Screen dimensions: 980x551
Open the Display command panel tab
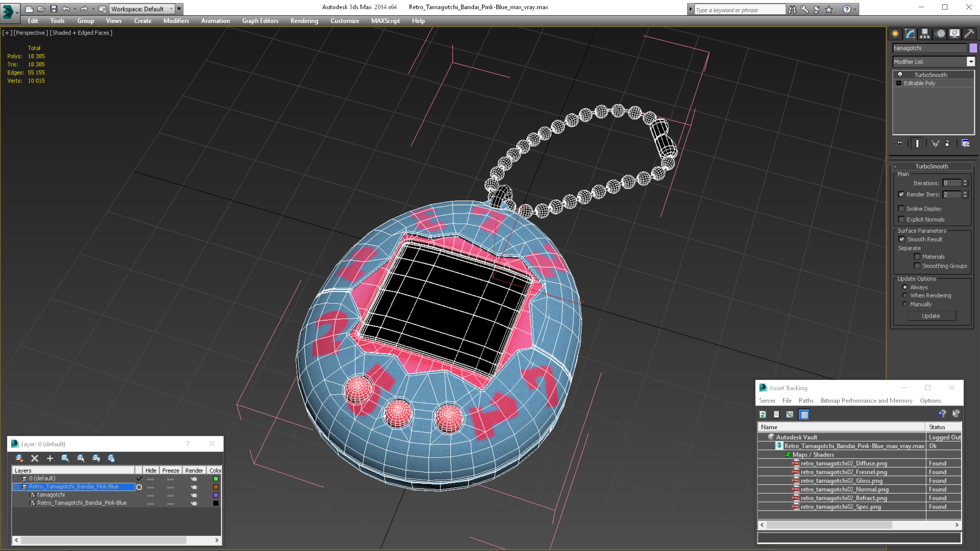point(954,33)
